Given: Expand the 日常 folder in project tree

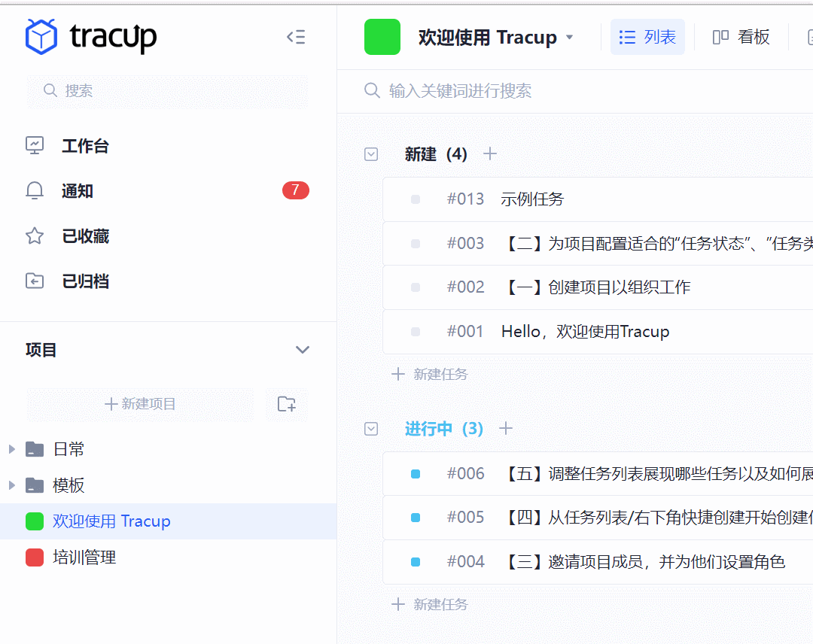Looking at the screenshot, I should pos(12,449).
